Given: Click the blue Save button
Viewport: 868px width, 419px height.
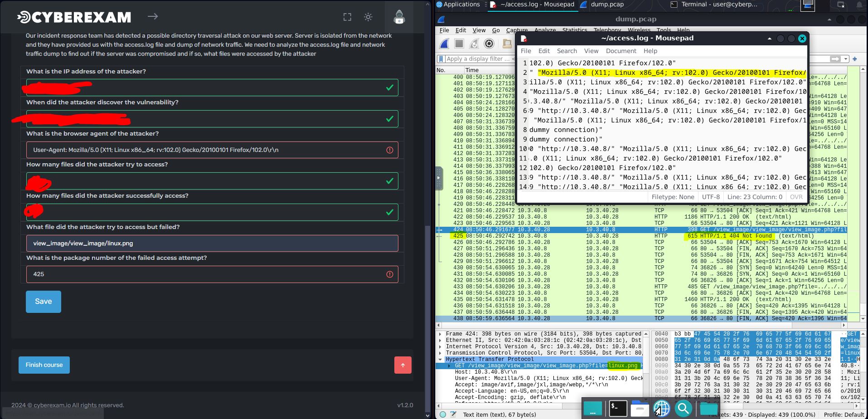Looking at the screenshot, I should point(44,302).
